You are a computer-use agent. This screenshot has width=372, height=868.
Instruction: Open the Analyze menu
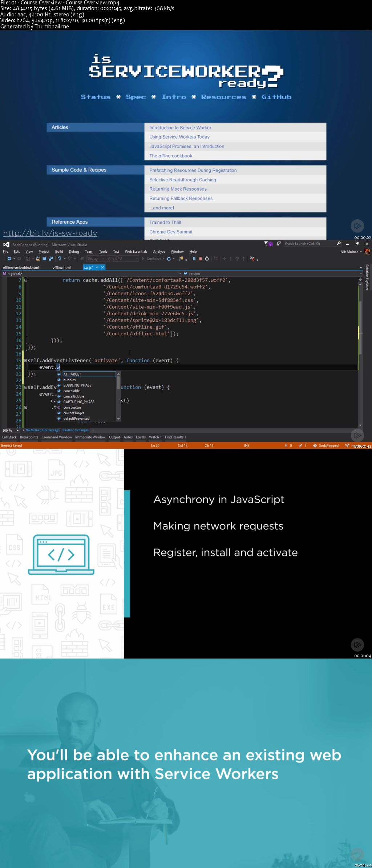click(159, 252)
